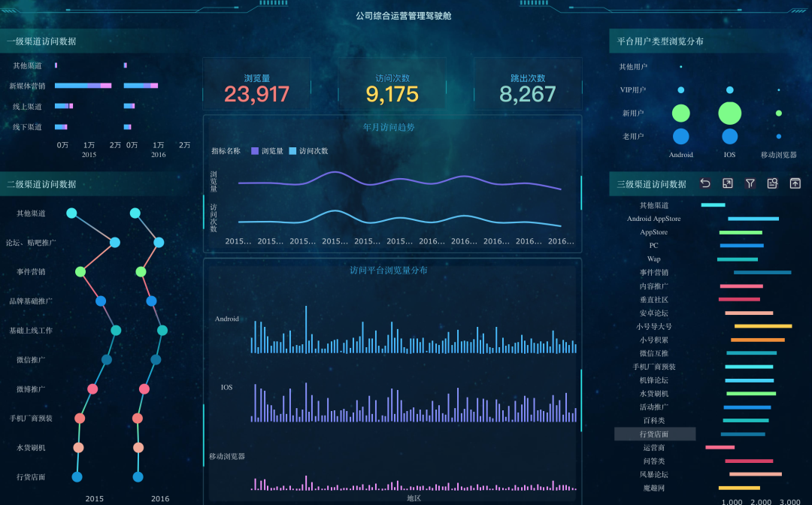Click the 年月访问趋势 chart title

(389, 127)
